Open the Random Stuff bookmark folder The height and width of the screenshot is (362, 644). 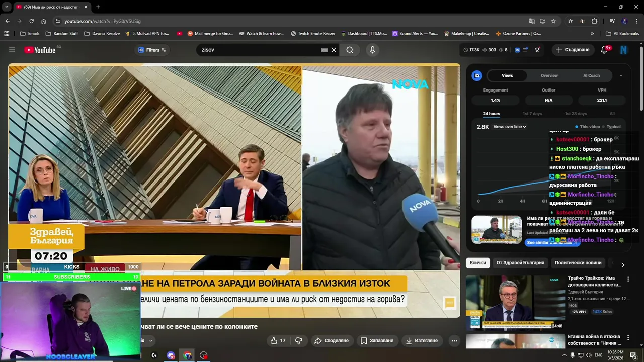[x=62, y=34]
